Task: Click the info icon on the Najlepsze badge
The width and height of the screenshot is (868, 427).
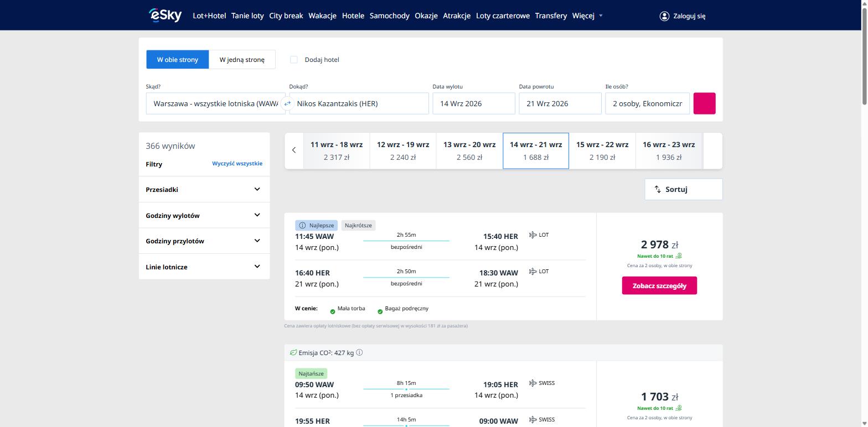Action: [302, 225]
